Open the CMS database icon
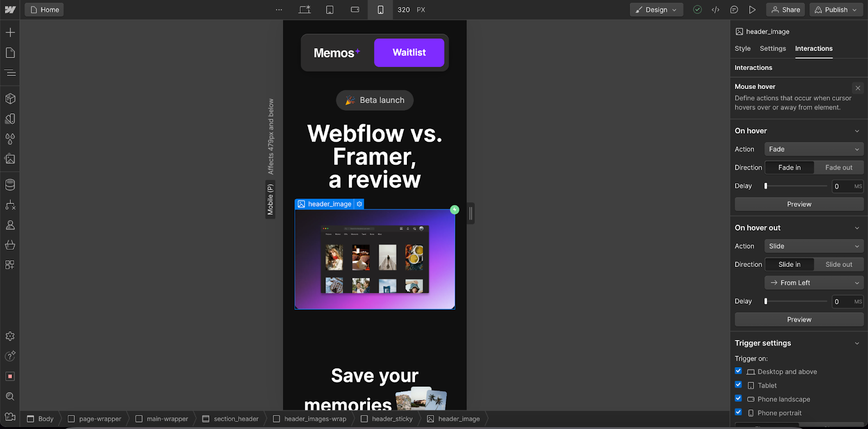The width and height of the screenshot is (868, 429). tap(10, 185)
